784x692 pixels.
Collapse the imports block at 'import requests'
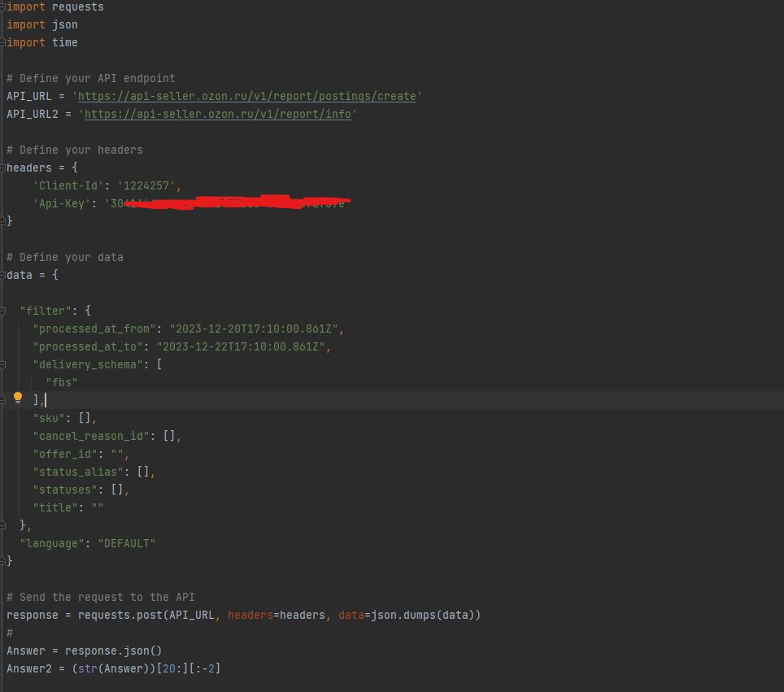2,7
